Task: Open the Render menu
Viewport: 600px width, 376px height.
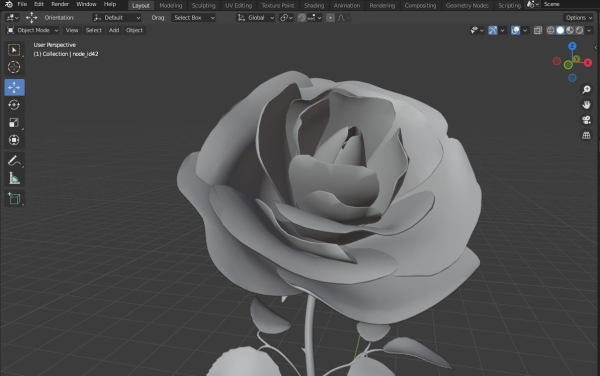Action: (x=60, y=4)
